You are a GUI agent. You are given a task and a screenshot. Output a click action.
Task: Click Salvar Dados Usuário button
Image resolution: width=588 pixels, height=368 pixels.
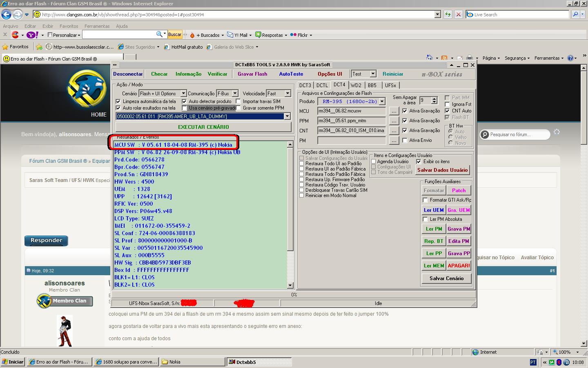click(x=442, y=170)
